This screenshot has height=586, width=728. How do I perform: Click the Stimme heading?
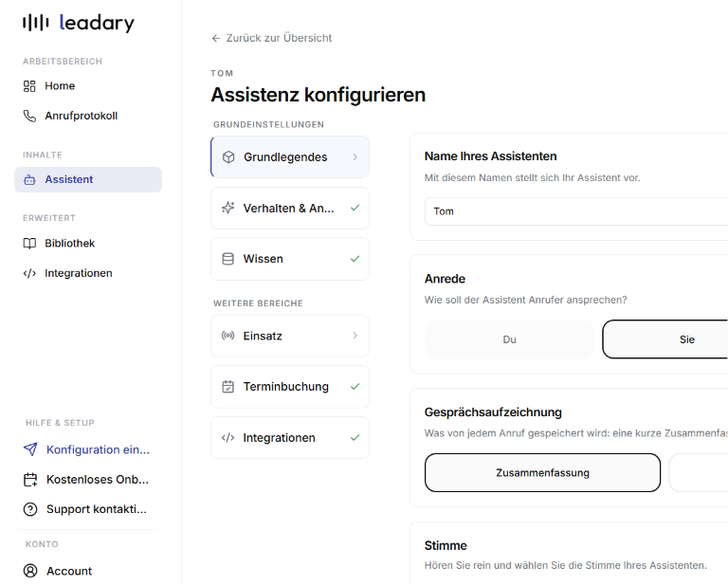tap(446, 545)
